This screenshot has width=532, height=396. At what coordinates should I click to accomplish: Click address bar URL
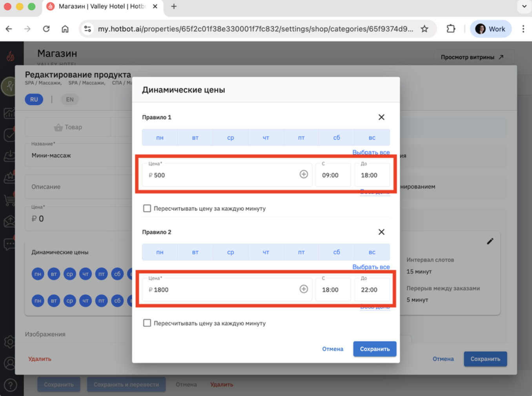[255, 29]
